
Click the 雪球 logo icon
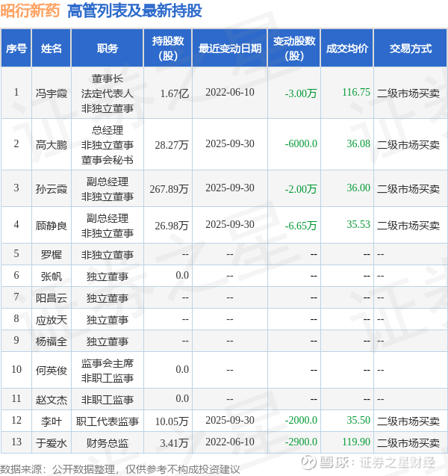tap(309, 463)
